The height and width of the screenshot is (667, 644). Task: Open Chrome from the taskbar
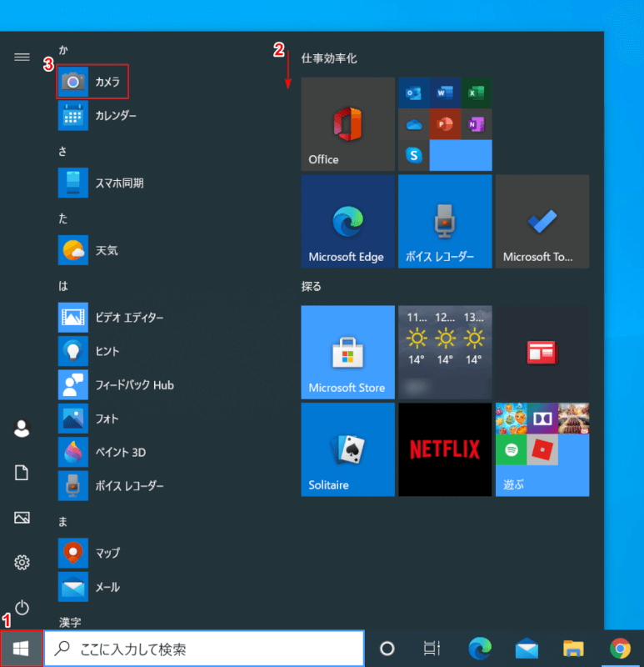click(x=619, y=649)
